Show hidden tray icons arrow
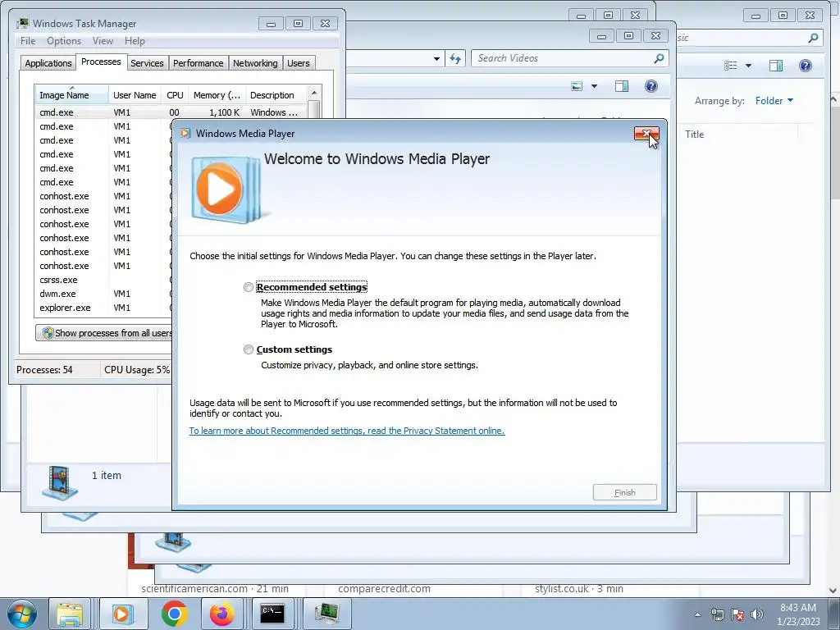 [697, 614]
